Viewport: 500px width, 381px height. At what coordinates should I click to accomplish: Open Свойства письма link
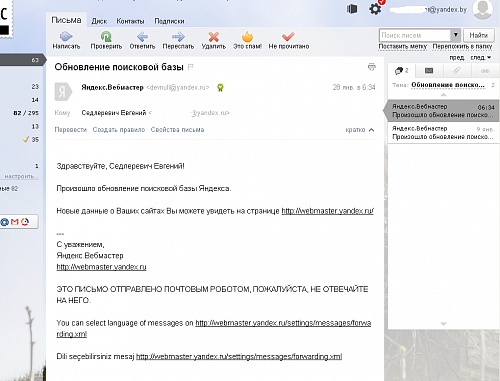click(x=177, y=130)
